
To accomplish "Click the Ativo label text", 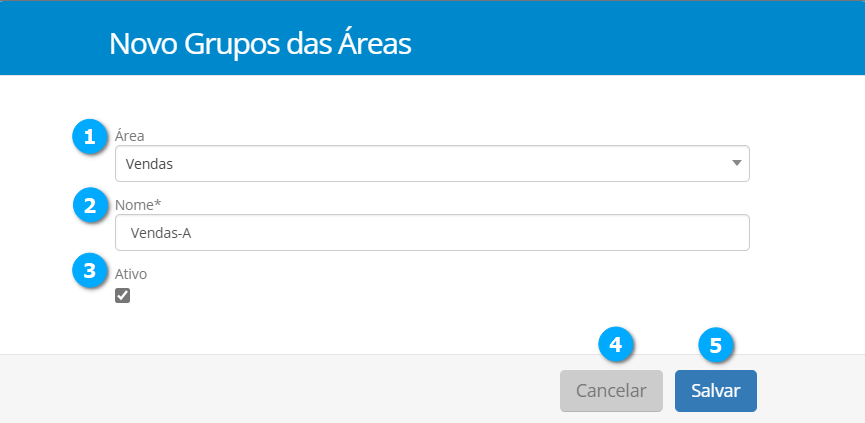I will [x=132, y=273].
